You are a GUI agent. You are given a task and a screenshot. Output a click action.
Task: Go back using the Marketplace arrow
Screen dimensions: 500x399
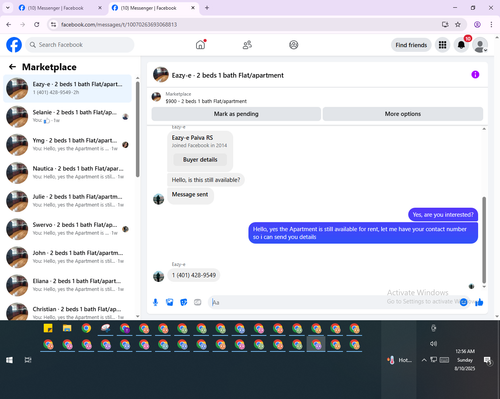pyautogui.click(x=12, y=67)
